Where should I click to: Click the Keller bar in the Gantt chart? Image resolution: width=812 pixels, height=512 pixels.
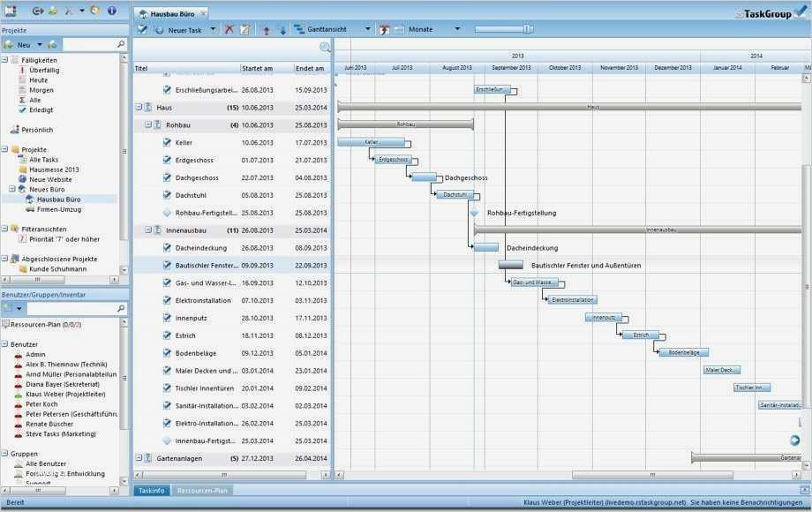pyautogui.click(x=372, y=142)
